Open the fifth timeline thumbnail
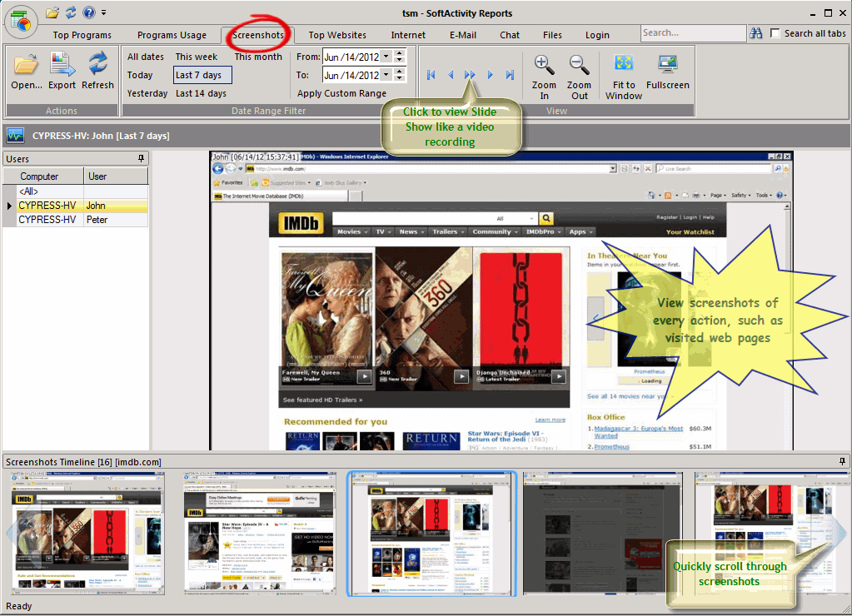852x616 pixels. tap(771, 533)
